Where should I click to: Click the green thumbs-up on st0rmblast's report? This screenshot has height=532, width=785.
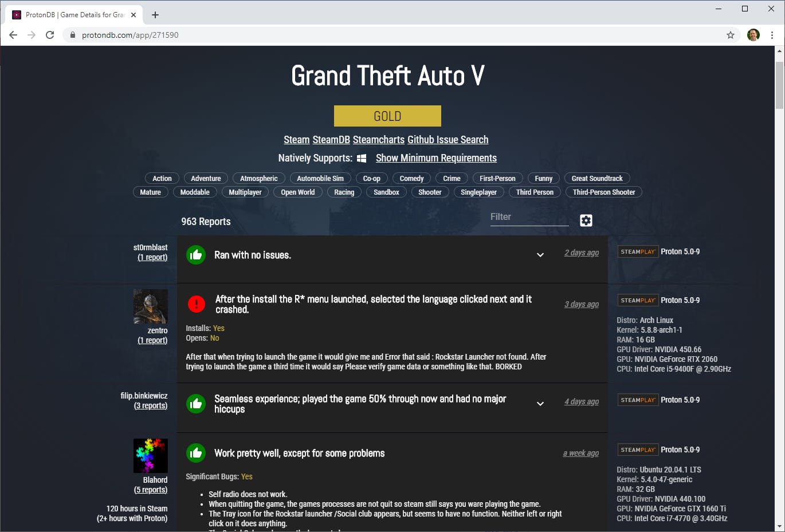click(x=196, y=255)
